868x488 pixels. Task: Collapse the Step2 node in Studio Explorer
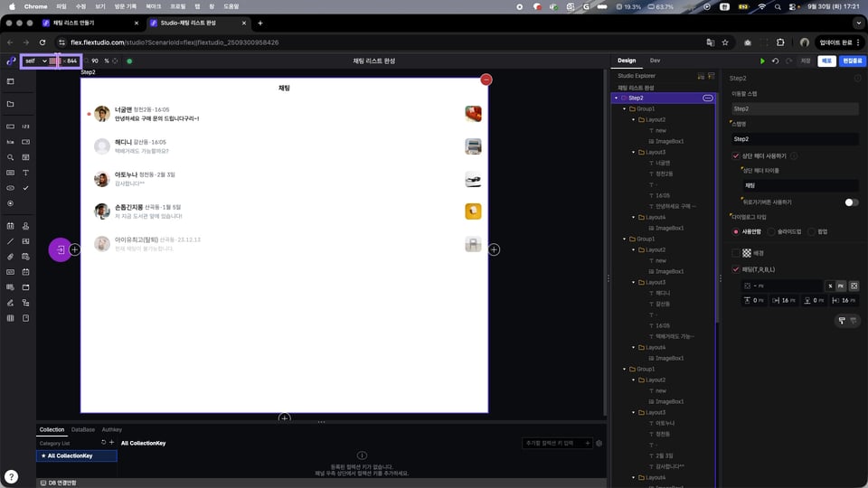click(616, 98)
